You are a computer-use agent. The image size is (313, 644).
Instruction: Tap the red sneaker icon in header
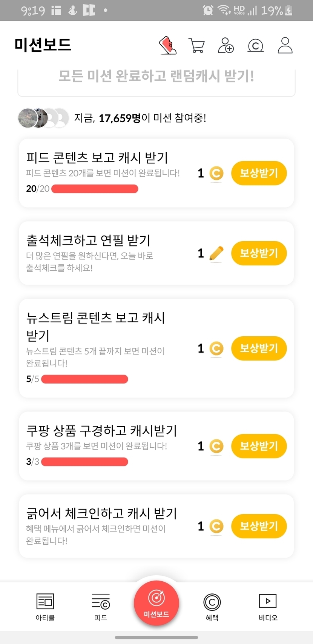pos(168,45)
